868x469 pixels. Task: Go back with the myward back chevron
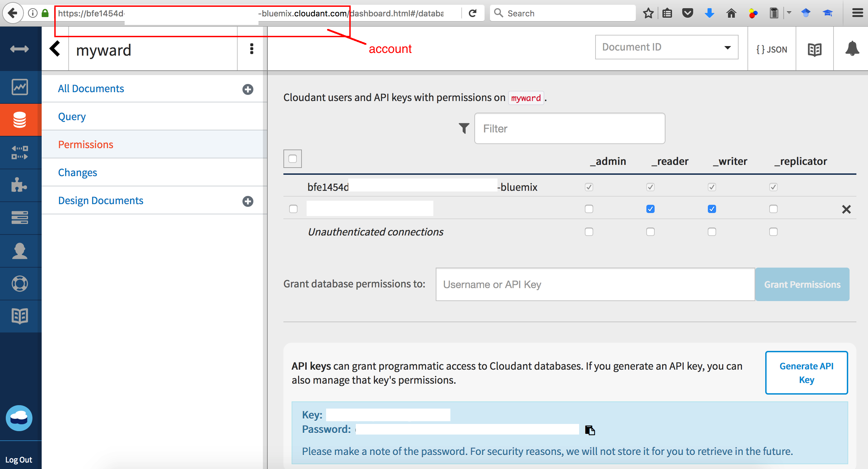click(55, 49)
